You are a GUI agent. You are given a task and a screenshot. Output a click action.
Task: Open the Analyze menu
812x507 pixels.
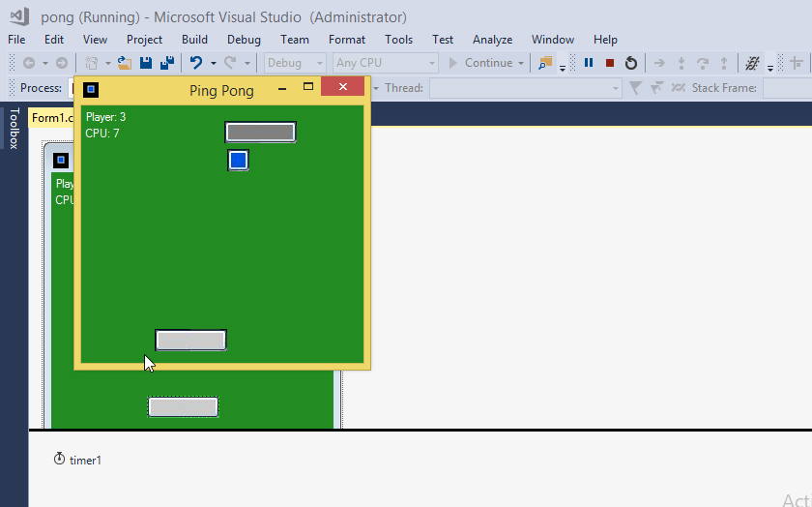tap(492, 40)
